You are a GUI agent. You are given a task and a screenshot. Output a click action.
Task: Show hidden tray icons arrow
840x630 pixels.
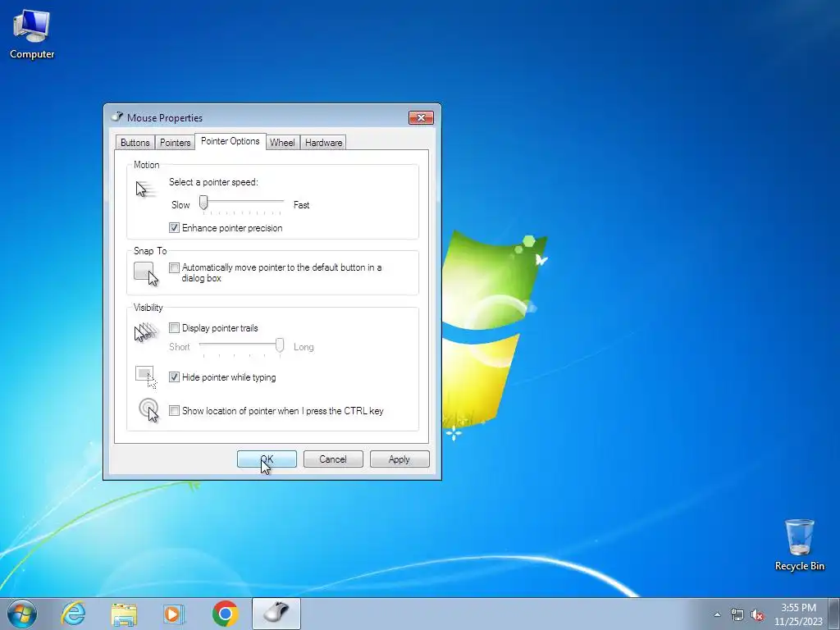pyautogui.click(x=717, y=614)
